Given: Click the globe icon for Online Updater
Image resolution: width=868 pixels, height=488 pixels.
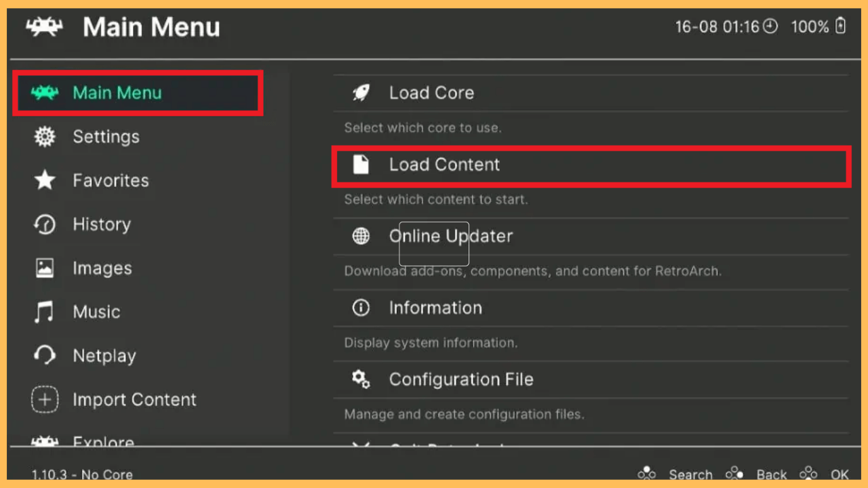Looking at the screenshot, I should pos(360,236).
